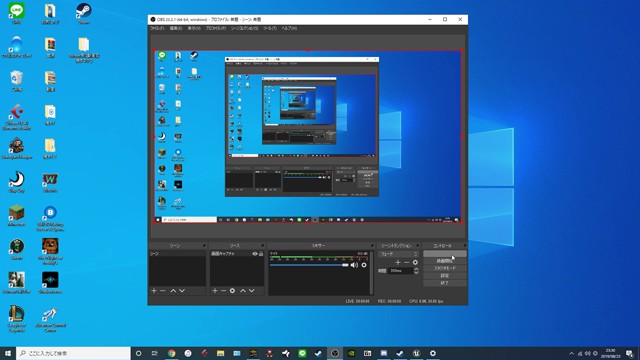Open the シーンコレクション(S) menu in OBS

[244, 28]
